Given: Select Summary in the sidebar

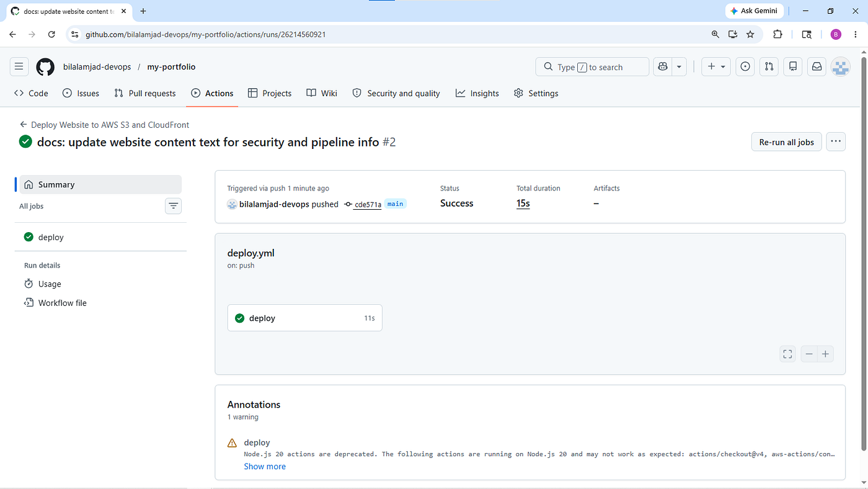Looking at the screenshot, I should tap(100, 184).
